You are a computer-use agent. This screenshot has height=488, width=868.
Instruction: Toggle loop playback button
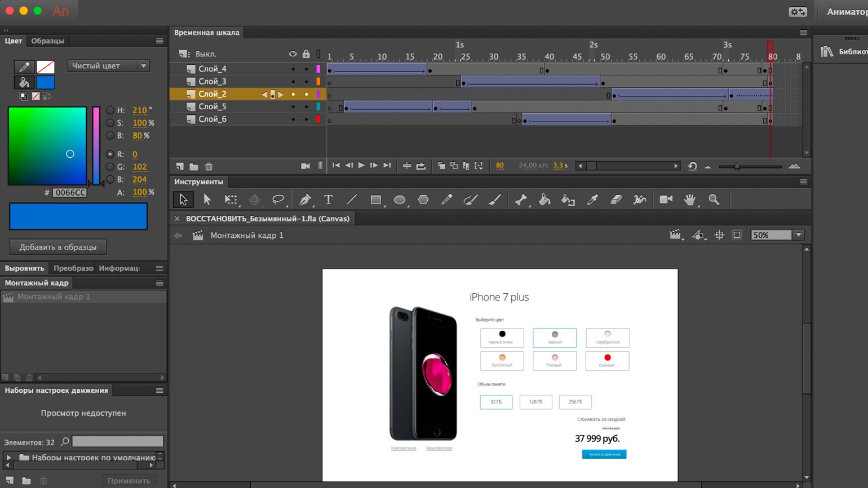[x=421, y=166]
